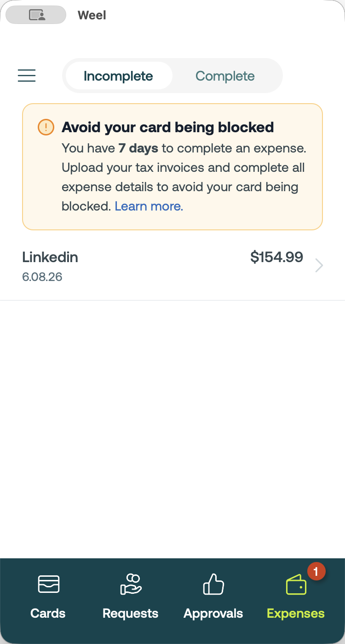Viewport: 345px width, 644px height.
Task: Open the Linkedin expense entry
Action: point(172,266)
